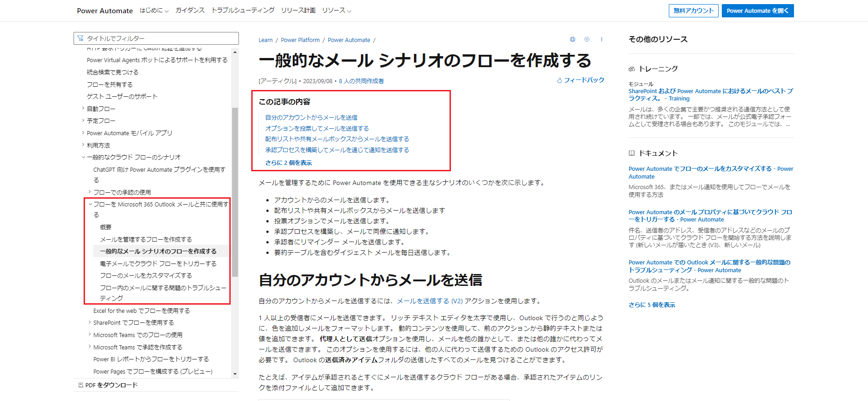Click Power Automate を開く button
This screenshot has height=401, width=868.
(x=757, y=11)
